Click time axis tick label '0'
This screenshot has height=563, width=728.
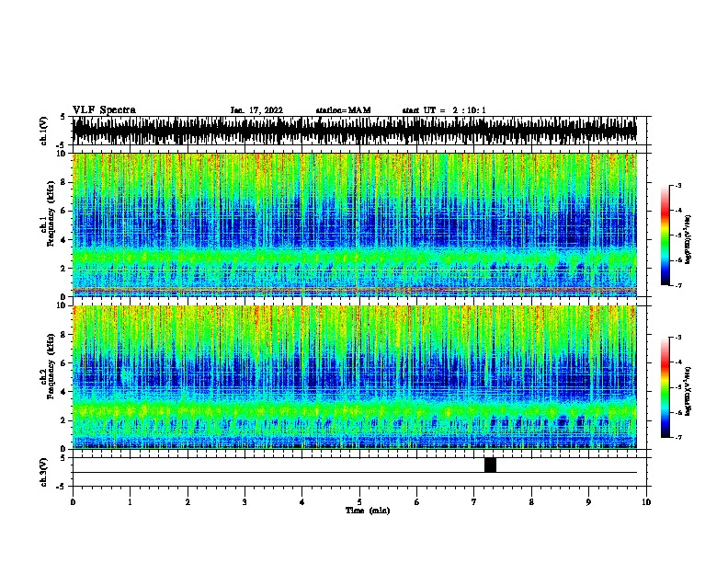click(73, 502)
